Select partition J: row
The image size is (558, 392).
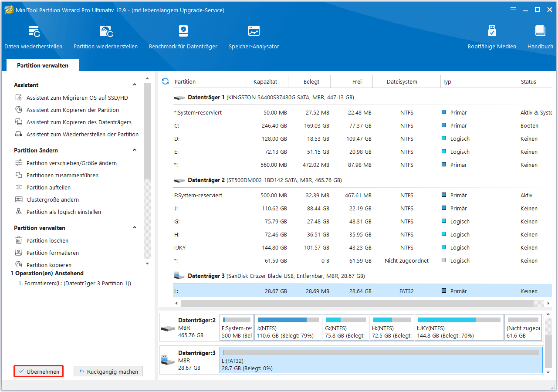(362, 209)
